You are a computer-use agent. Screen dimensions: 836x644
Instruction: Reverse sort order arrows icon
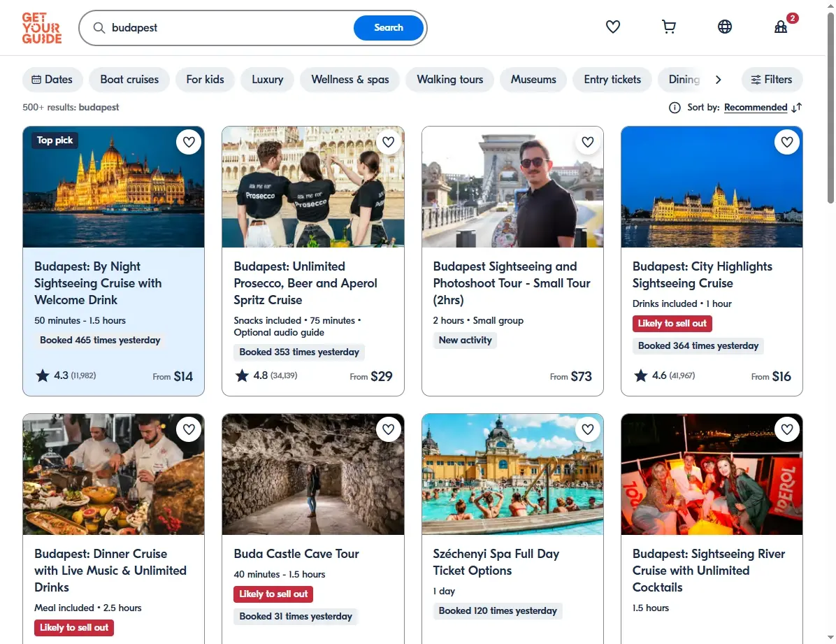click(x=797, y=108)
